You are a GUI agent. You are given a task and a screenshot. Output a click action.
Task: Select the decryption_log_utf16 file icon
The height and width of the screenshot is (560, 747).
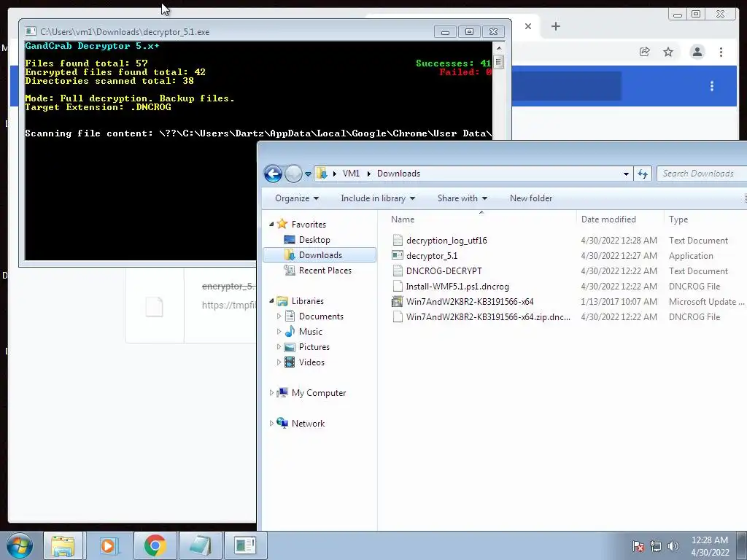(398, 241)
